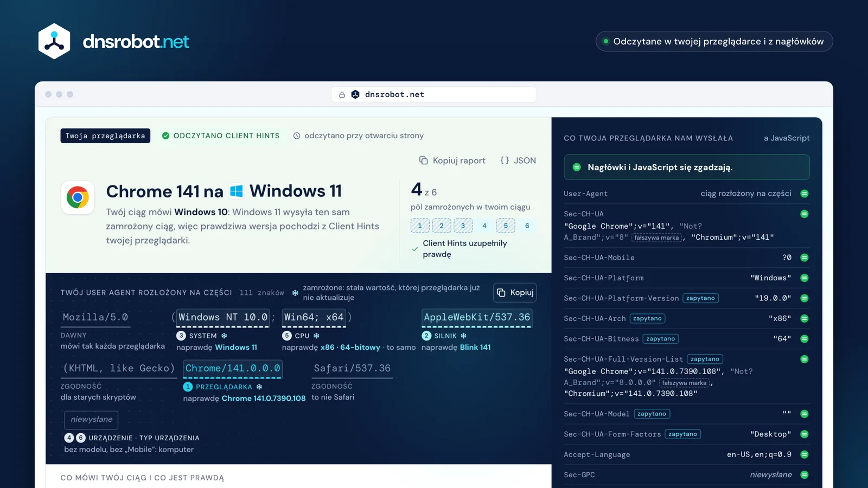Click the green status dot for User-Agent row
Image resolution: width=868 pixels, height=488 pixels.
805,194
